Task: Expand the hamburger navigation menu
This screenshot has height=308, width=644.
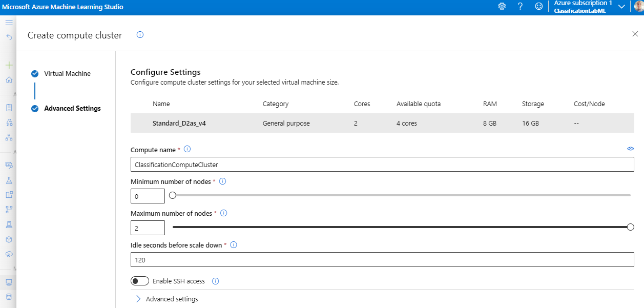Action: click(x=9, y=23)
